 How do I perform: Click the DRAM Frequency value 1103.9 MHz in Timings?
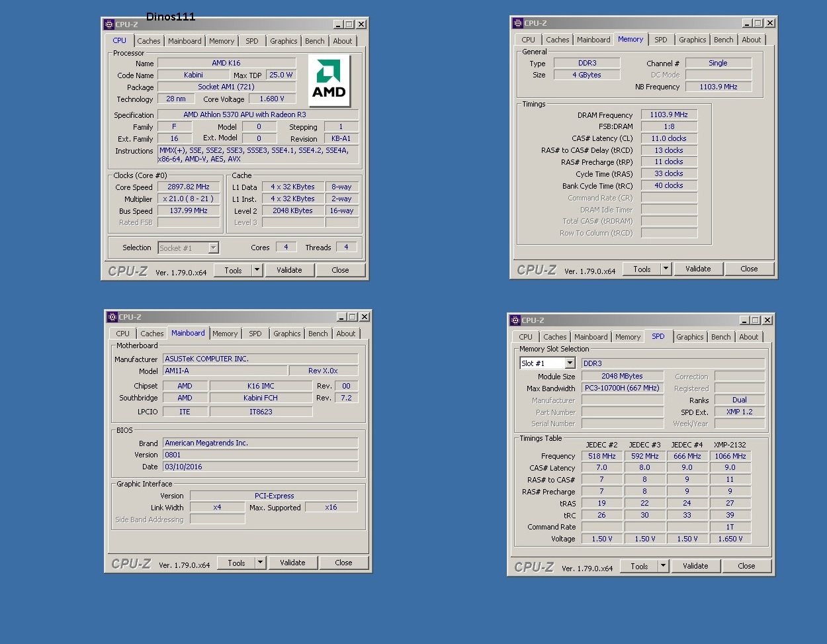point(669,115)
